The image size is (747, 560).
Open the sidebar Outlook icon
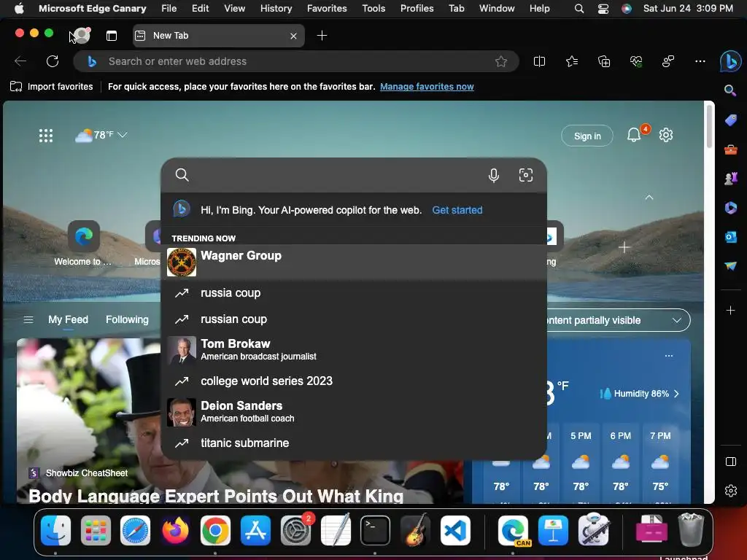click(x=731, y=237)
